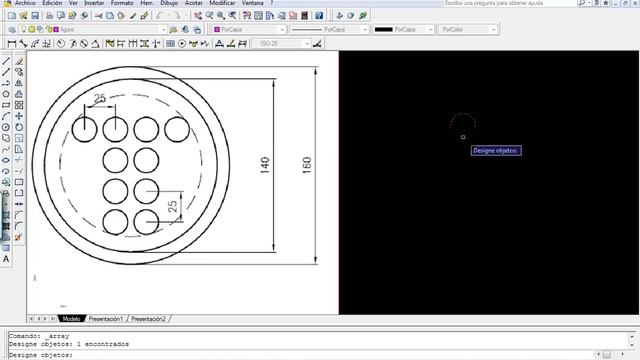Open the Acotar menu
Screen dimensions: 640x360
[x=194, y=3]
